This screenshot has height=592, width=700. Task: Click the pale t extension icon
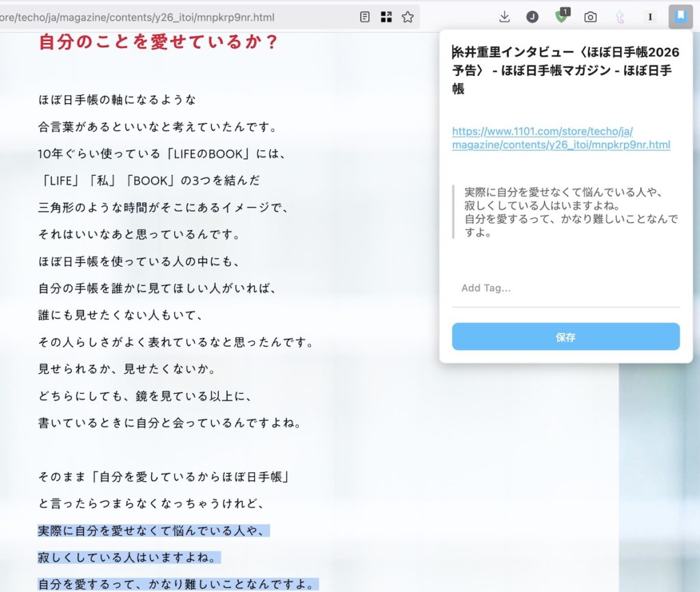(x=619, y=17)
